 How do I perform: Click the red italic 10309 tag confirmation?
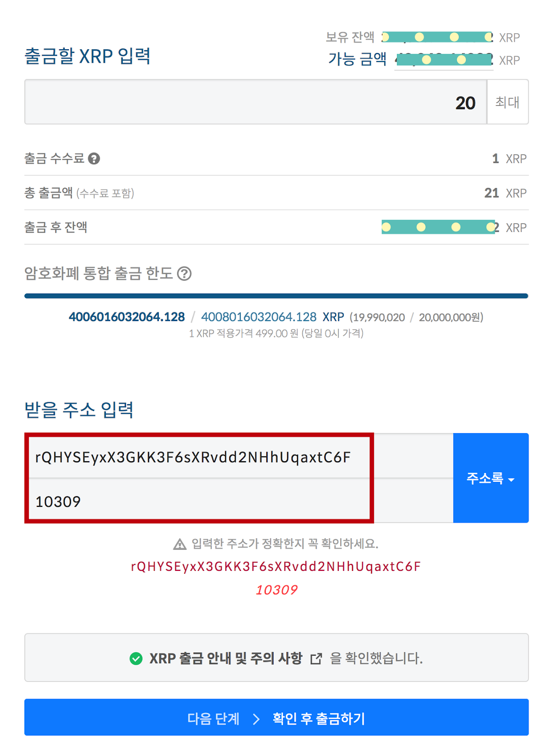[276, 590]
